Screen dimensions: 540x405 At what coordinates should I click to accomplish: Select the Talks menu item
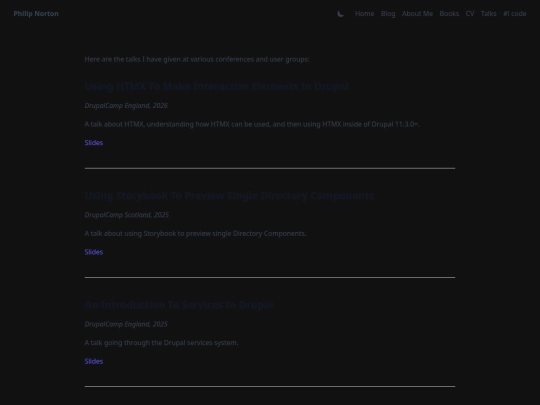[x=488, y=14]
